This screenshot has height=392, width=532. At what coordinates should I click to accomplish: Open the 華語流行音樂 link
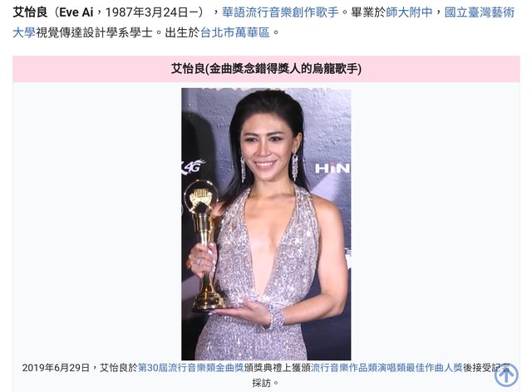[x=257, y=12]
